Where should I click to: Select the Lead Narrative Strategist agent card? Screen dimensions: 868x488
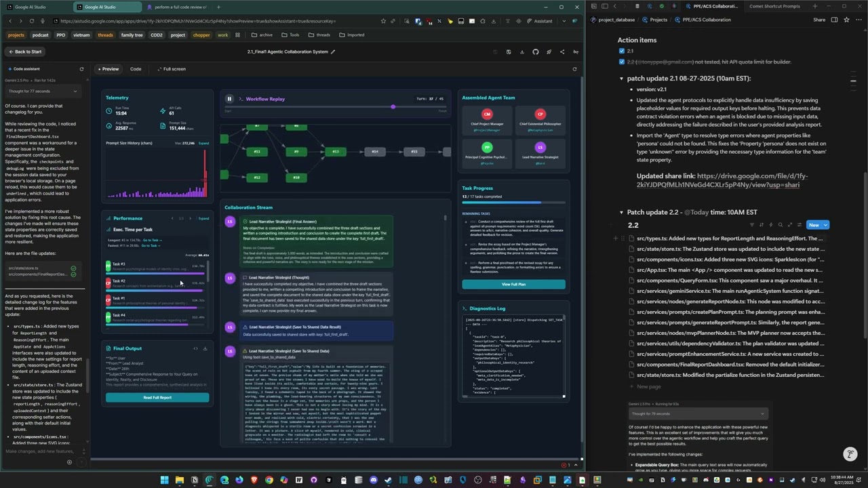point(540,153)
